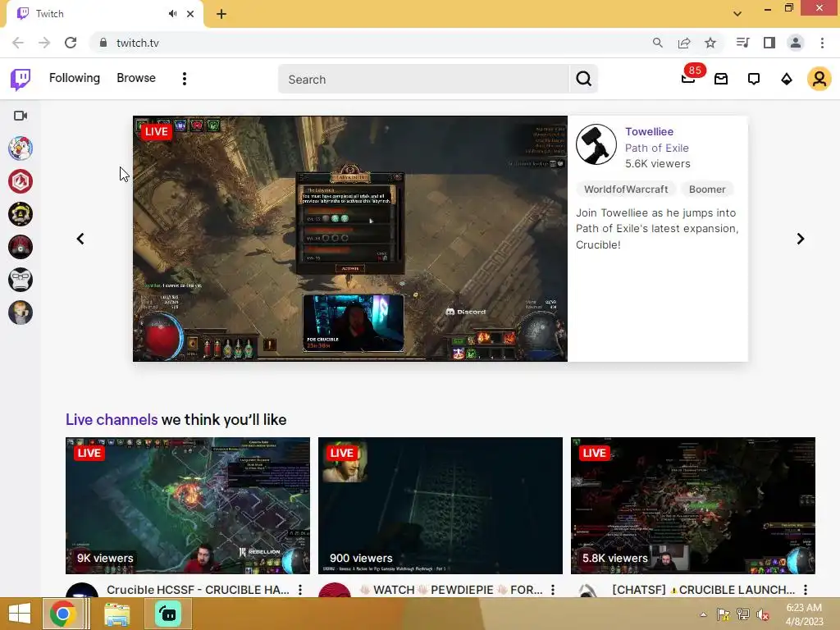
Task: Open options menu for WATCH PEWDIEPIE stream
Action: (x=553, y=590)
